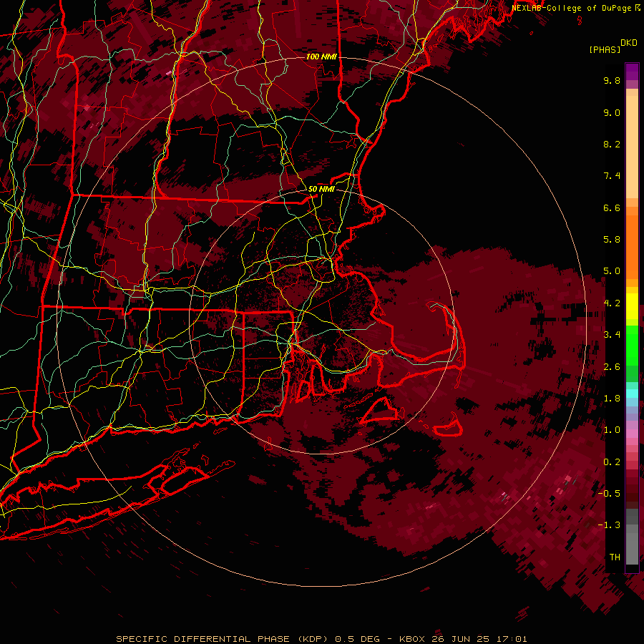Click the 1.8 value on the scale
Viewport: 644px width, 644px height.
tap(612, 399)
